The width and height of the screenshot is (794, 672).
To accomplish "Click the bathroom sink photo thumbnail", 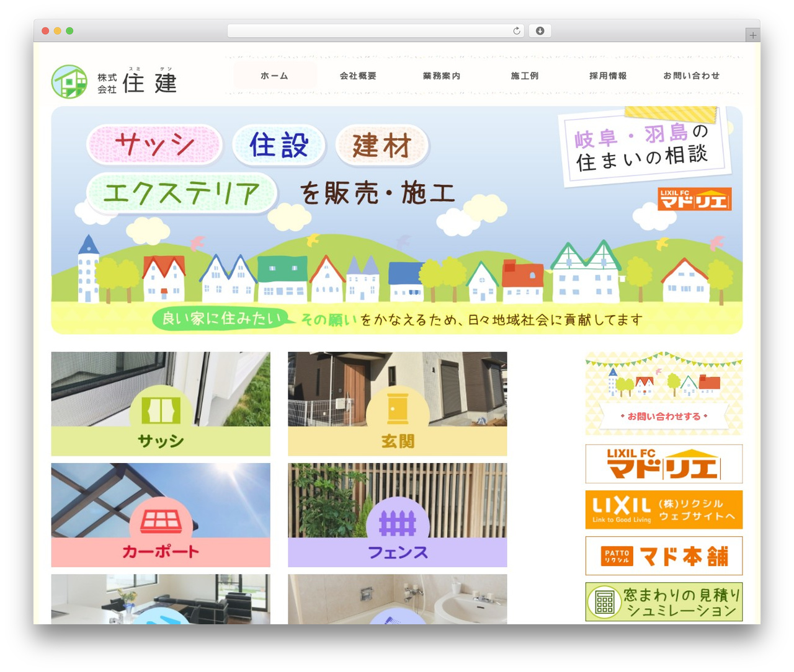I will (x=398, y=599).
